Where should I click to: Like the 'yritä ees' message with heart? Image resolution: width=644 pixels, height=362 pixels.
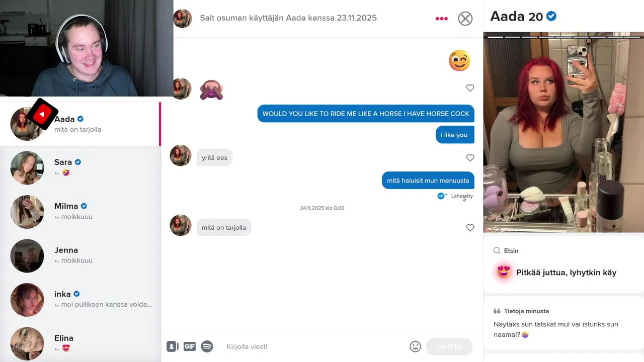(470, 158)
